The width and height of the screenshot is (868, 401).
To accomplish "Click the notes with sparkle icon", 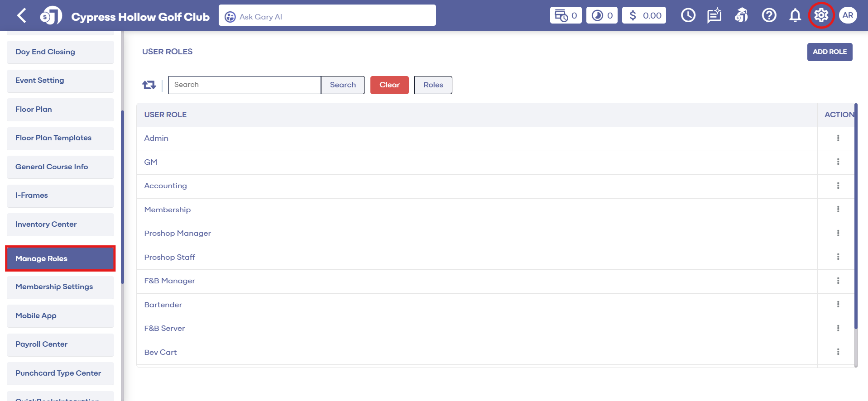I will click(x=714, y=16).
